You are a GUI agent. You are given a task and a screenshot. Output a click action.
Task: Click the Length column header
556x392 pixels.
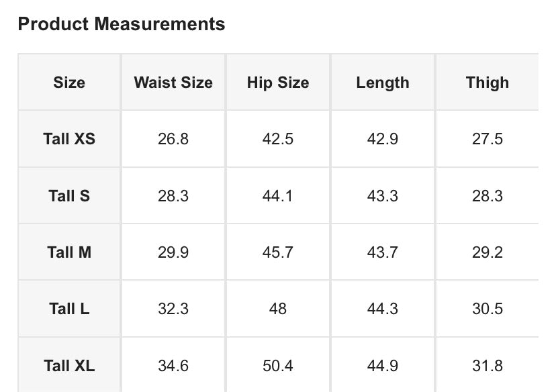[x=383, y=83]
